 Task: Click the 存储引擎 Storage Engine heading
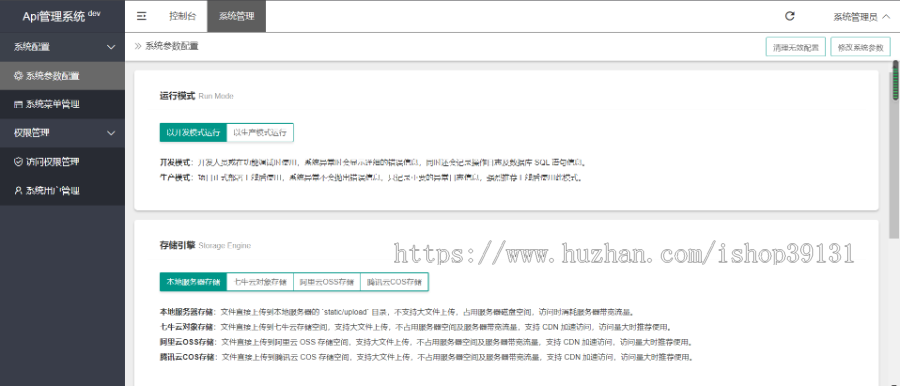[x=205, y=245]
